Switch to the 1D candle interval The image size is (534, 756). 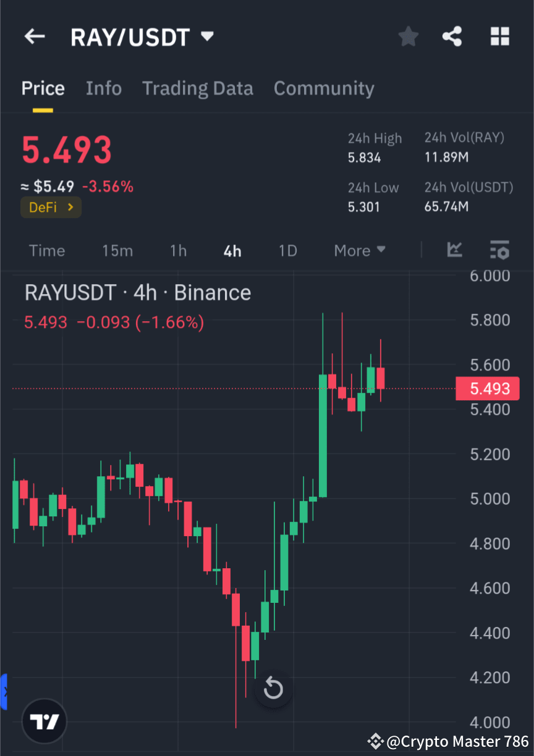click(x=287, y=251)
